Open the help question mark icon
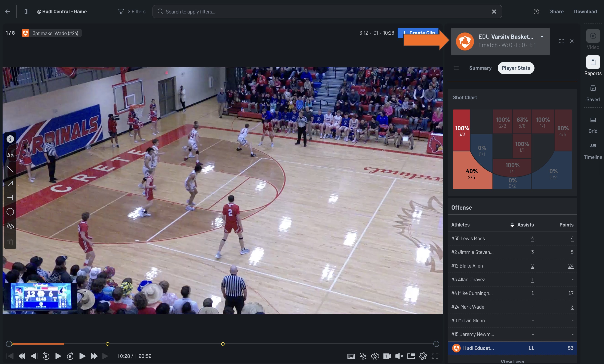 (x=536, y=12)
